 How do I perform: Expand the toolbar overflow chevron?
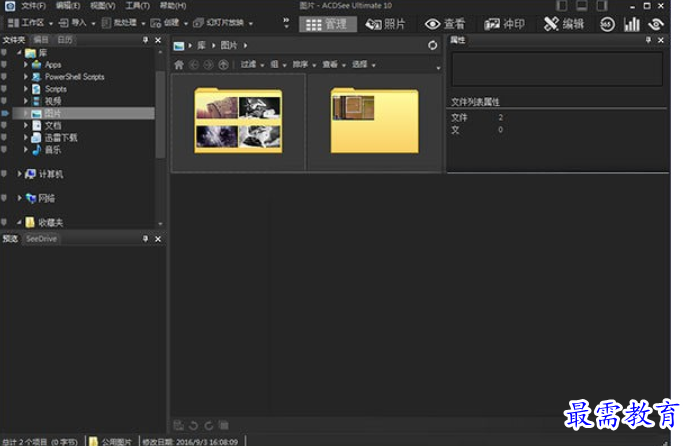pos(286,23)
